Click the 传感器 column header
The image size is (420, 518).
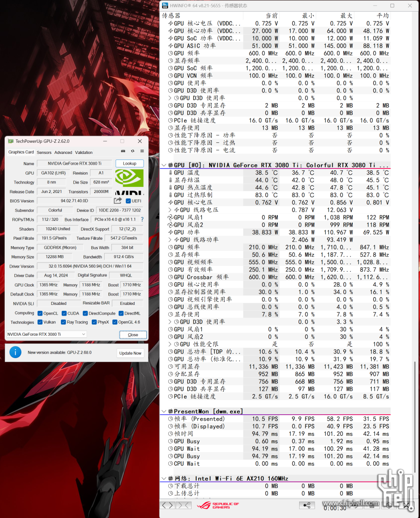coord(201,15)
